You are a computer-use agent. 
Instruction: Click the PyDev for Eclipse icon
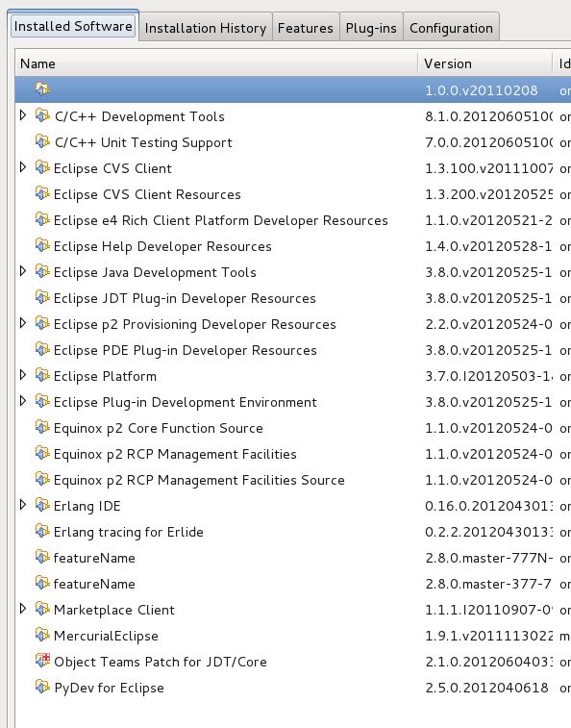pos(42,688)
